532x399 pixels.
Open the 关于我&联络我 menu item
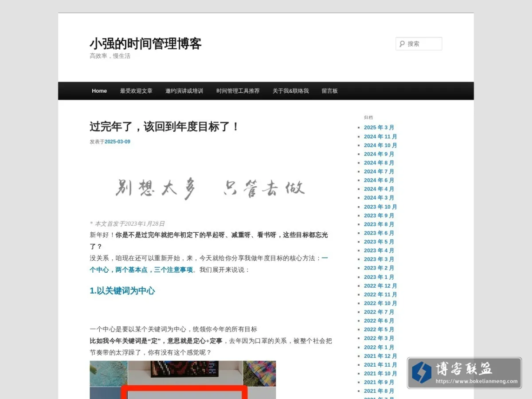click(x=291, y=91)
